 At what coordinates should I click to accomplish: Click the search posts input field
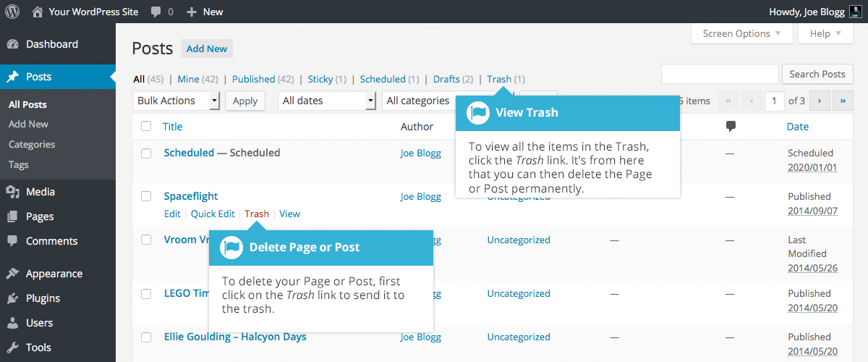tap(719, 74)
